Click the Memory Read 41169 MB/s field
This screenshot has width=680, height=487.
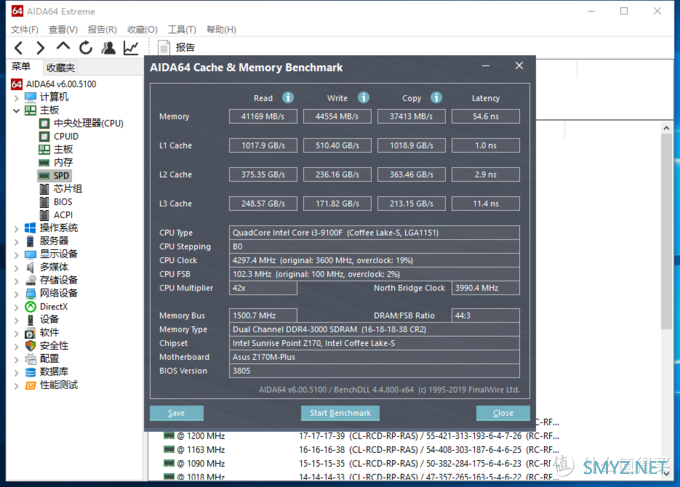tap(263, 116)
